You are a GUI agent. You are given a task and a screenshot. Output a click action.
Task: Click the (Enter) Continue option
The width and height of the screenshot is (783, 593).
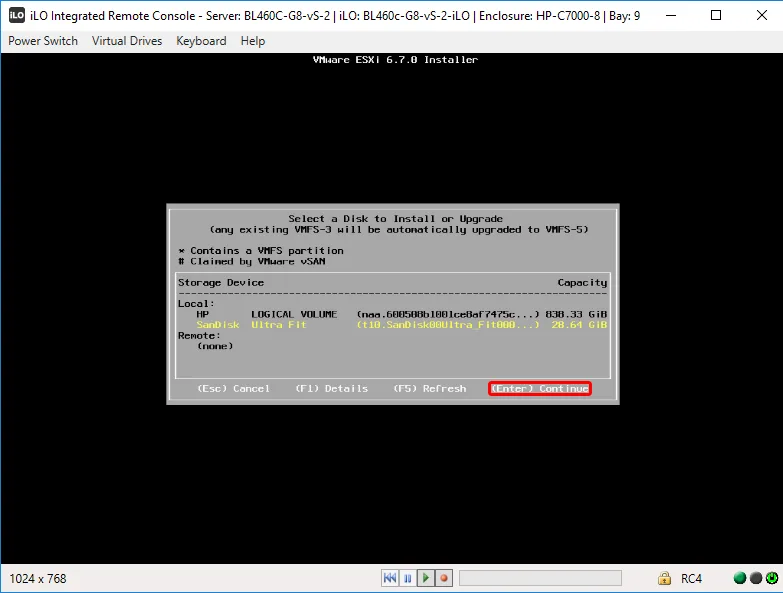540,388
